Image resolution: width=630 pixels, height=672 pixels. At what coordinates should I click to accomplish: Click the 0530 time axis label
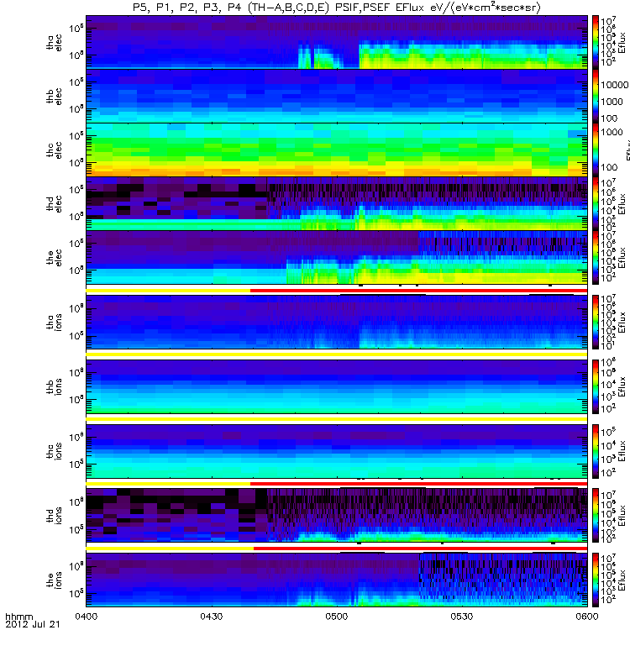click(462, 617)
